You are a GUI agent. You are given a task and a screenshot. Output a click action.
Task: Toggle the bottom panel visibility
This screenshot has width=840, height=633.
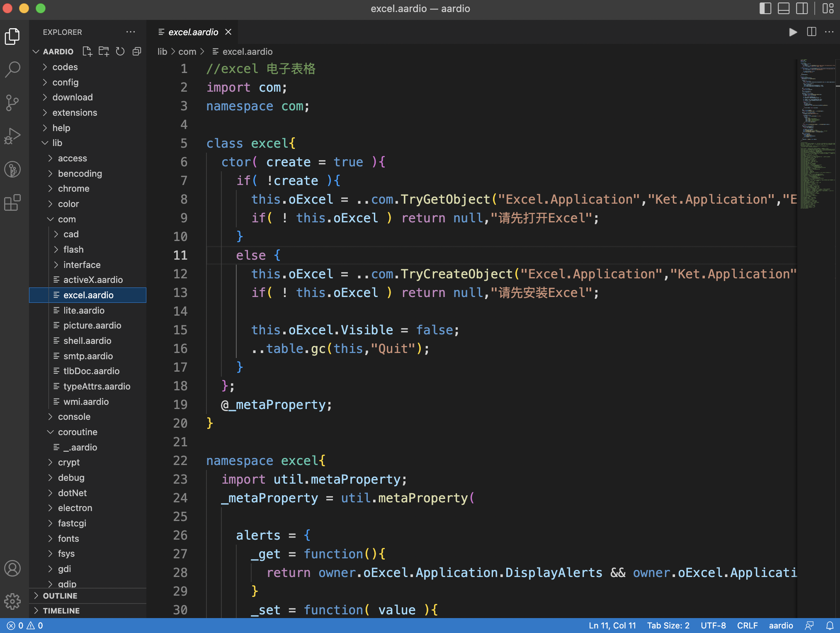tap(784, 8)
